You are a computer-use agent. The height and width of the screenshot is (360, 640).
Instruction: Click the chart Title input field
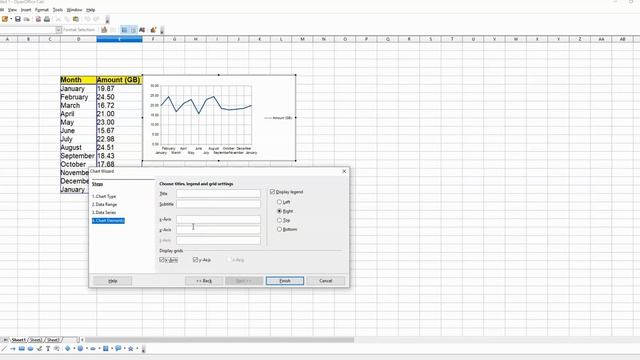218,193
